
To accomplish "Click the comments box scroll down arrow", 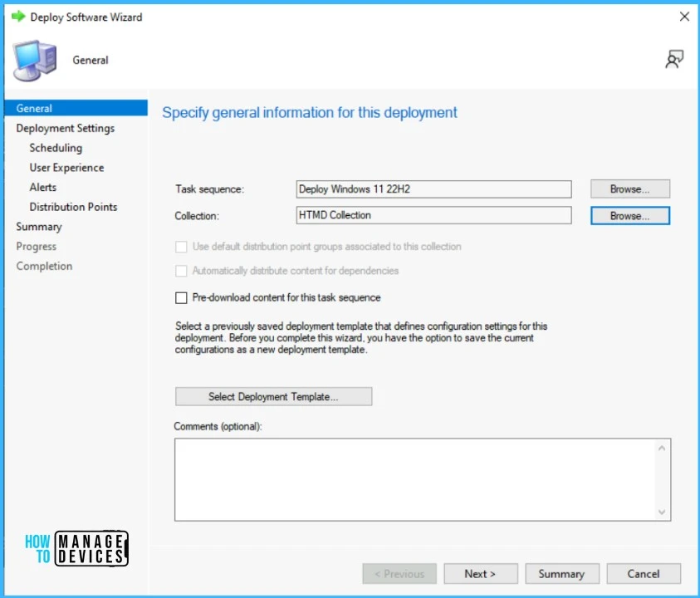I will click(x=662, y=512).
